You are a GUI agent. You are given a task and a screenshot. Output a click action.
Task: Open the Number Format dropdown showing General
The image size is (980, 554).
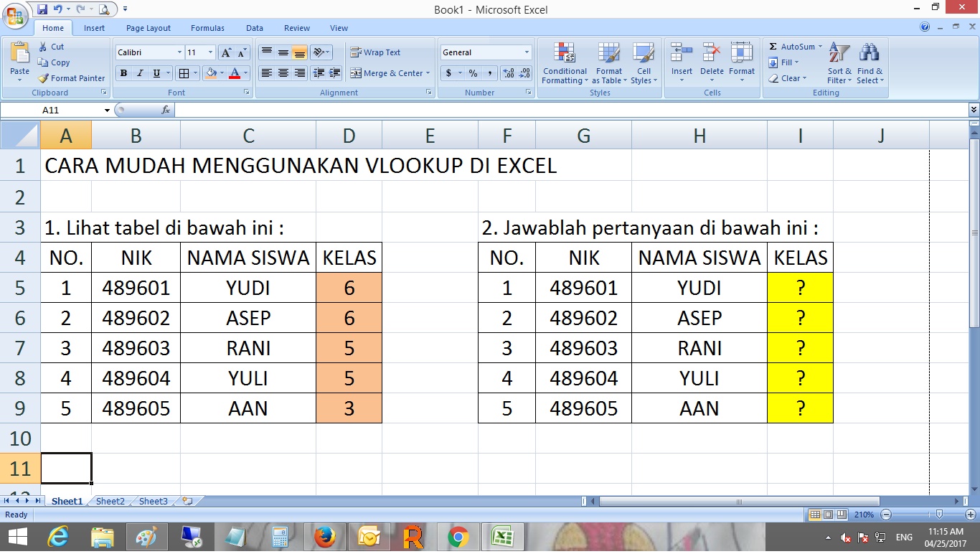point(526,52)
